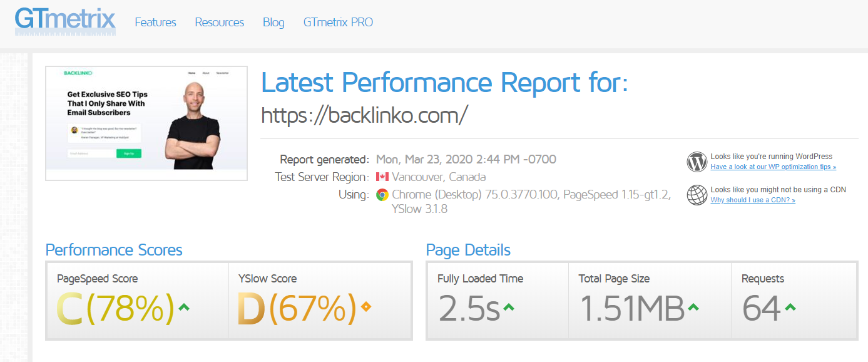Click the 2.5s fully loaded time value

click(469, 308)
